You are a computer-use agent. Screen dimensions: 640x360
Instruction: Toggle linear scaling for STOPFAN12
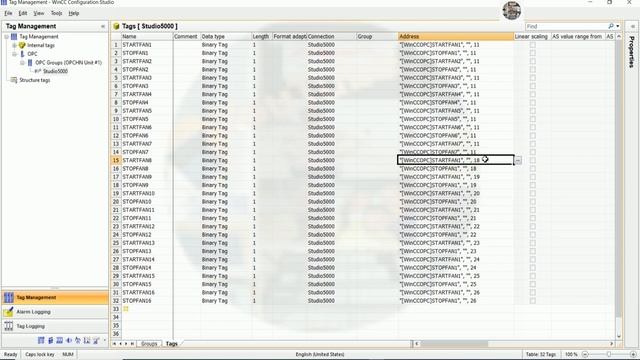(x=533, y=235)
